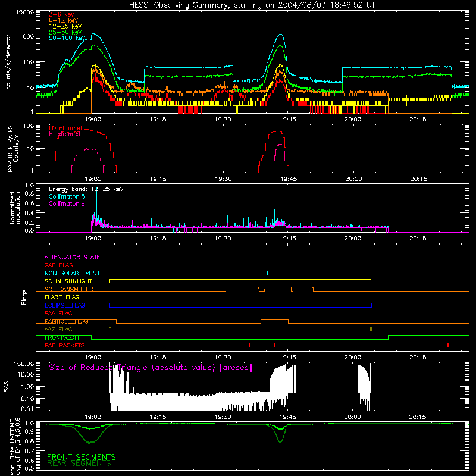Select the SC_IN_SUNLIGHT flag label
This screenshot has width=476, height=476.
(68, 281)
